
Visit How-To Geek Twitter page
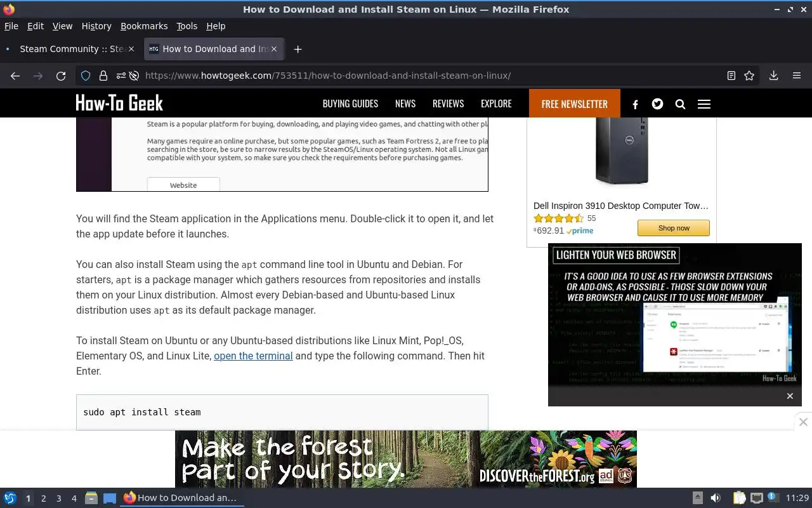[657, 104]
